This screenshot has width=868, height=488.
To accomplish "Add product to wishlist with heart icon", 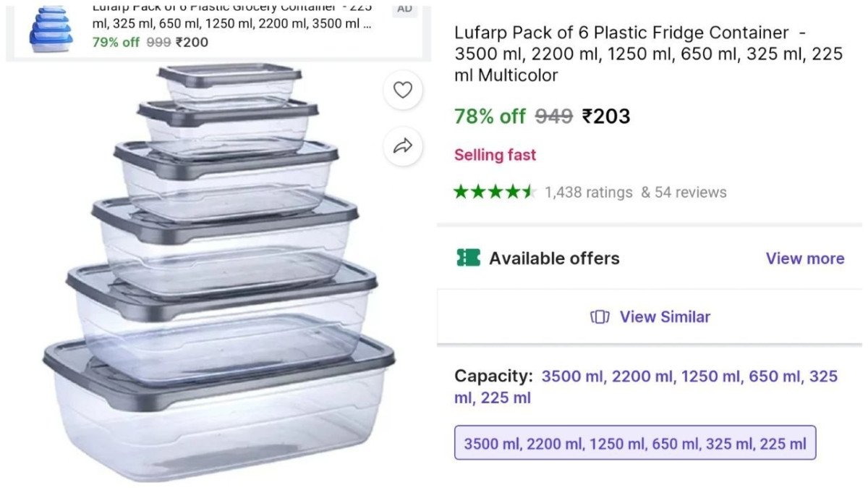I will click(403, 90).
